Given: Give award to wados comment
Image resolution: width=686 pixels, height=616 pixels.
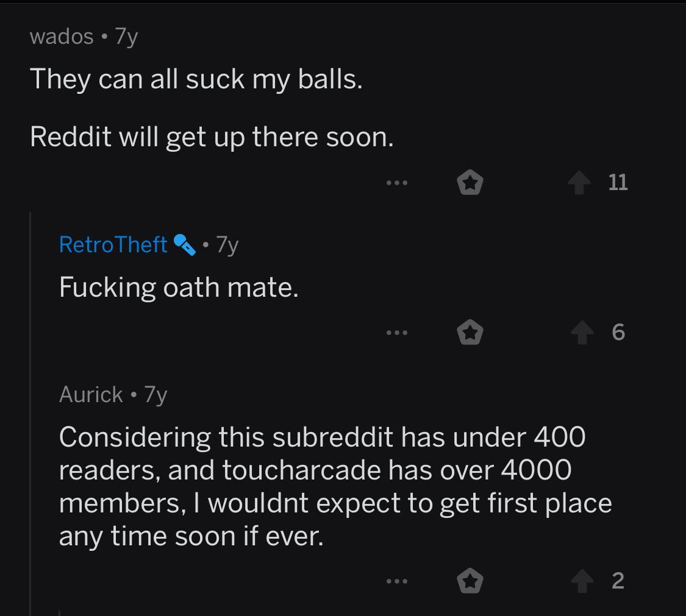Looking at the screenshot, I should (x=470, y=182).
